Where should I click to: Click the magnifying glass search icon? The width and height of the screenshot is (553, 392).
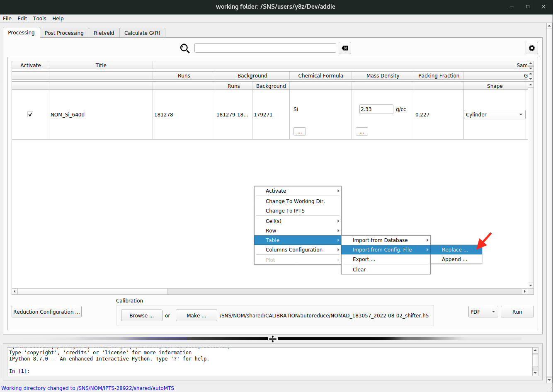184,48
